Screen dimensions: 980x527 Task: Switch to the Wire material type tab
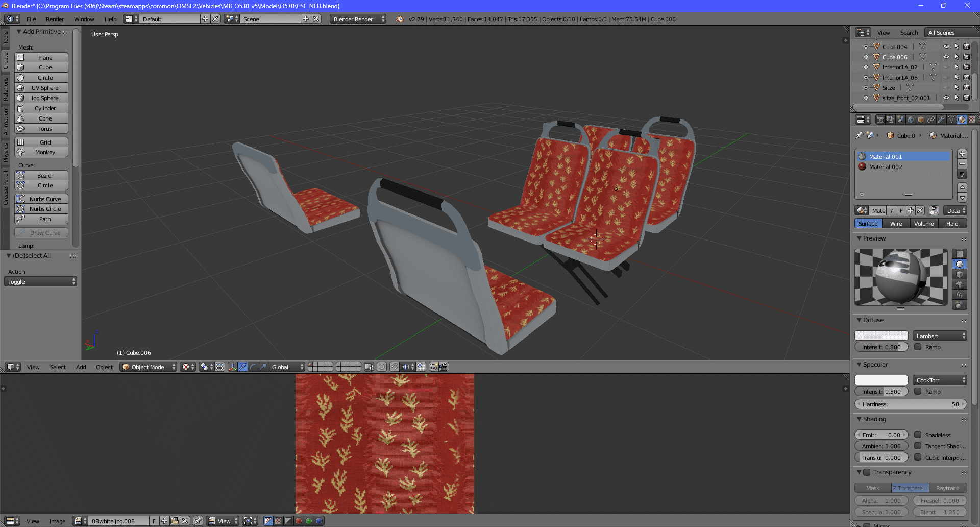[896, 224]
